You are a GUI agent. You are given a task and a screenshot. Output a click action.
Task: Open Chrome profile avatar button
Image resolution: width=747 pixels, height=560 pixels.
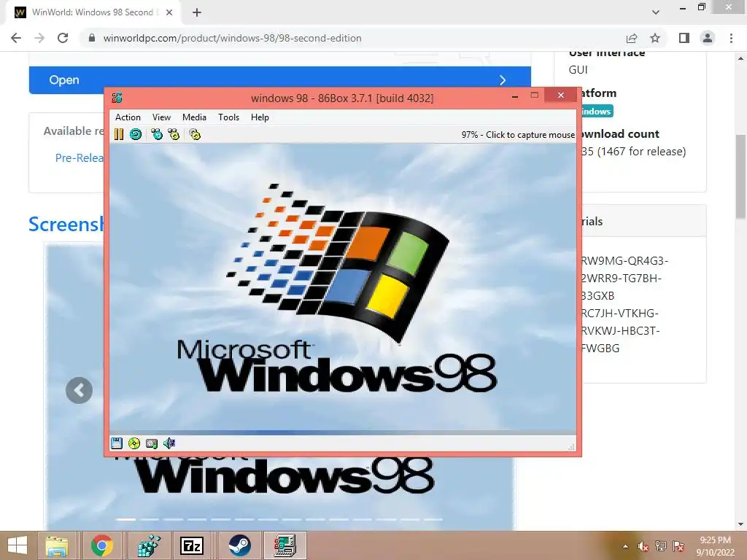708,38
